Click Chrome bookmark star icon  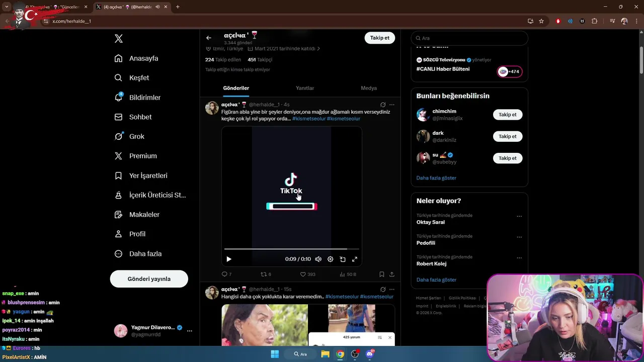(x=541, y=21)
